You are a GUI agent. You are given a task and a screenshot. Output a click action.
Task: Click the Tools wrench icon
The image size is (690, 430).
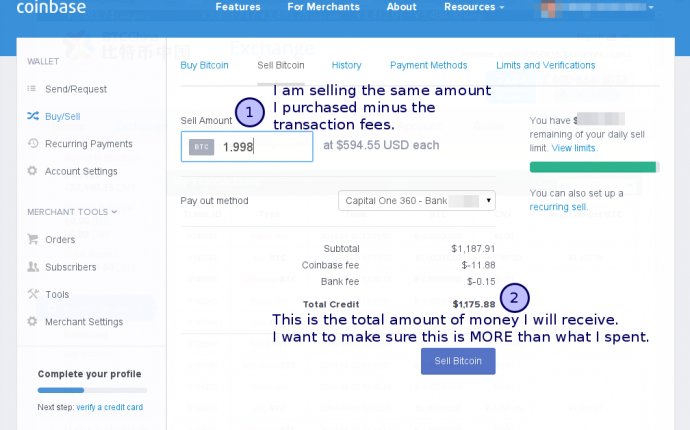33,294
